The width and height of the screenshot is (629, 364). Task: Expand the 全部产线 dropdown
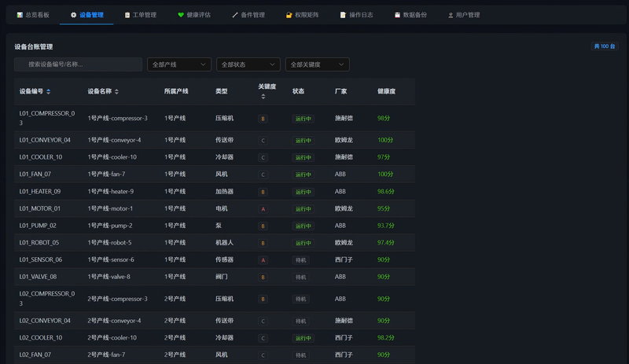point(179,64)
